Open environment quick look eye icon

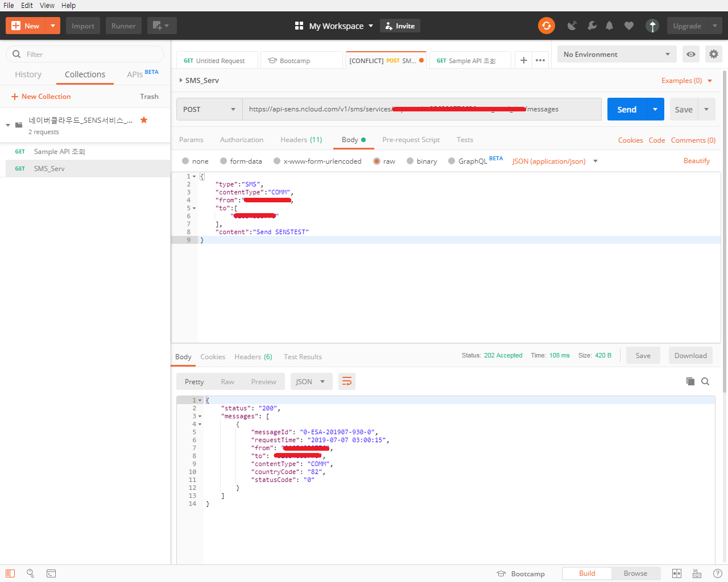pyautogui.click(x=691, y=54)
